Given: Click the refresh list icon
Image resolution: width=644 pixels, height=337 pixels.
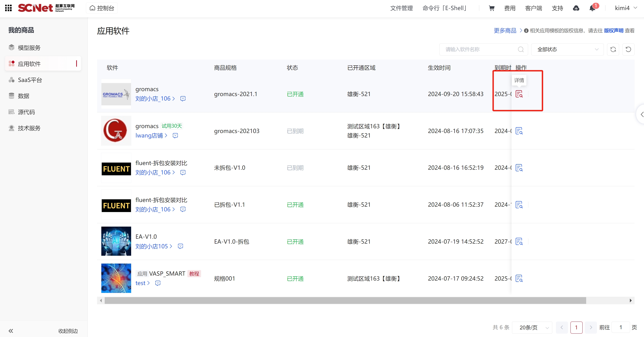Looking at the screenshot, I should (x=613, y=49).
